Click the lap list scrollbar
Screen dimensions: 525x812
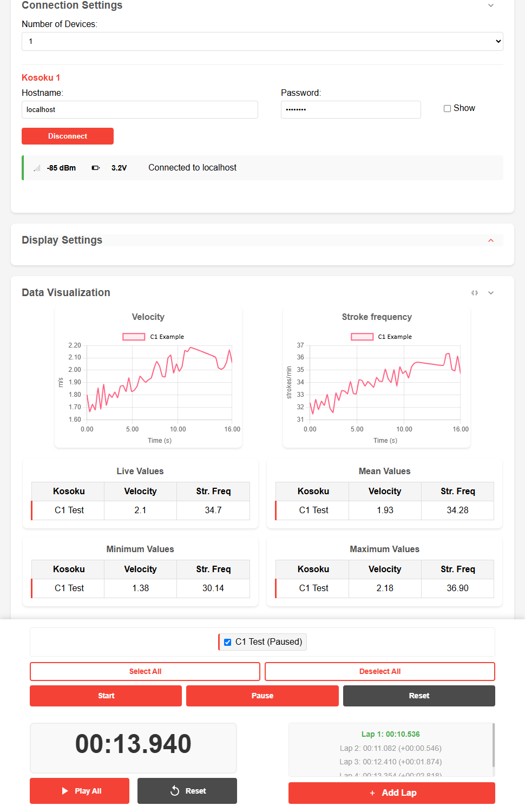(493, 745)
